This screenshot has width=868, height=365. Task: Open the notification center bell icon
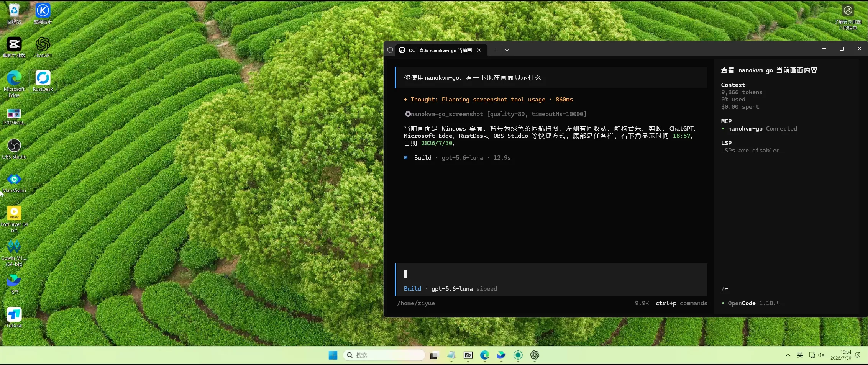click(858, 355)
